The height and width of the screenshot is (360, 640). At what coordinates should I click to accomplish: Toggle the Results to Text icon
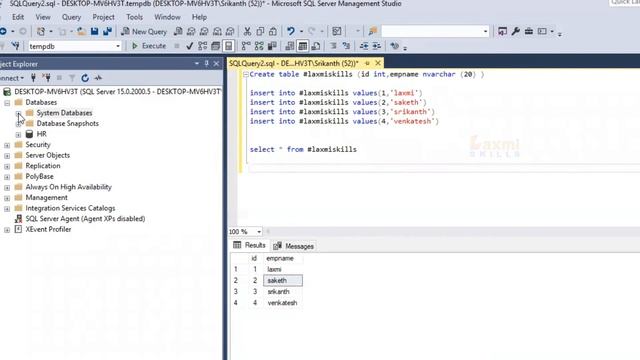tap(290, 46)
